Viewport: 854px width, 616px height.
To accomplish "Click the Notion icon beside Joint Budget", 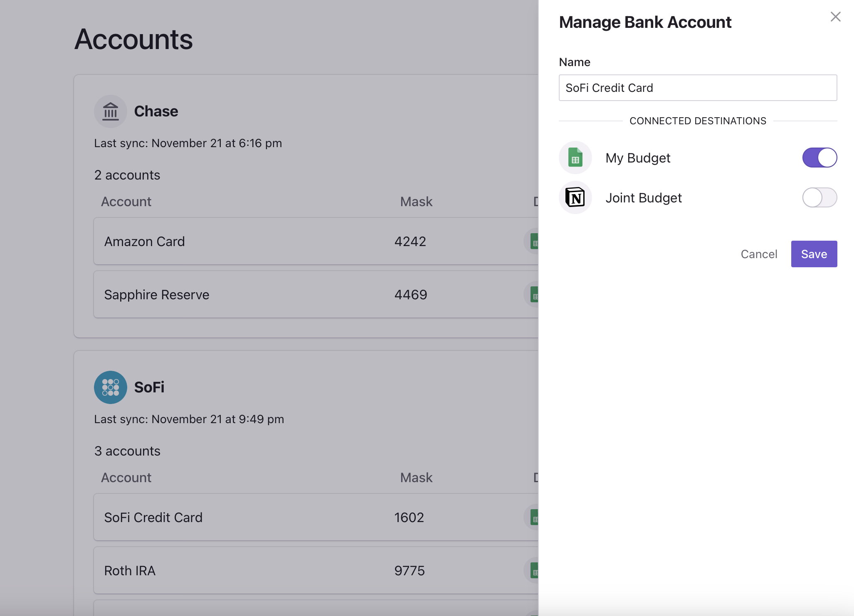I will (575, 198).
